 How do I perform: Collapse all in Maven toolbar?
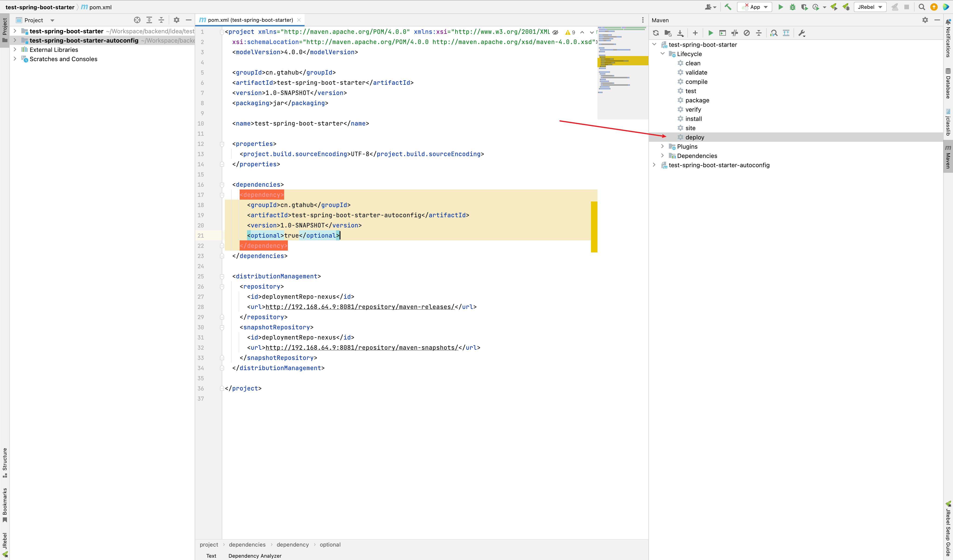pyautogui.click(x=759, y=33)
